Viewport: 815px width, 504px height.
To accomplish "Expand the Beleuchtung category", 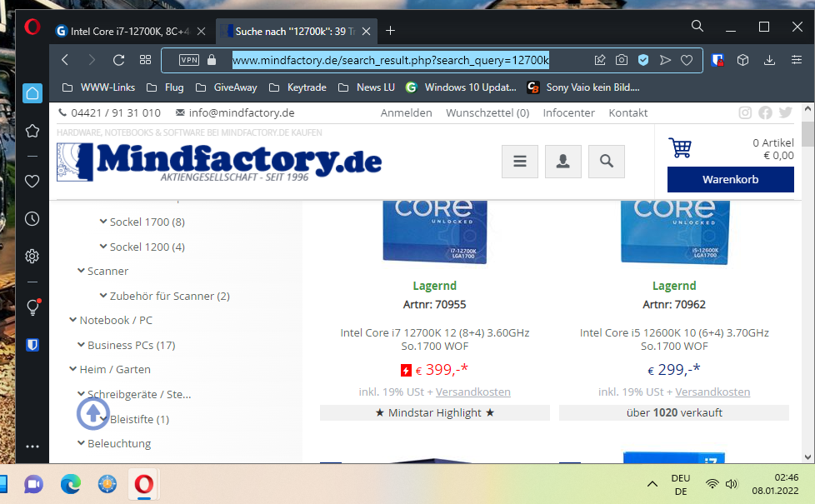I will pyautogui.click(x=114, y=444).
